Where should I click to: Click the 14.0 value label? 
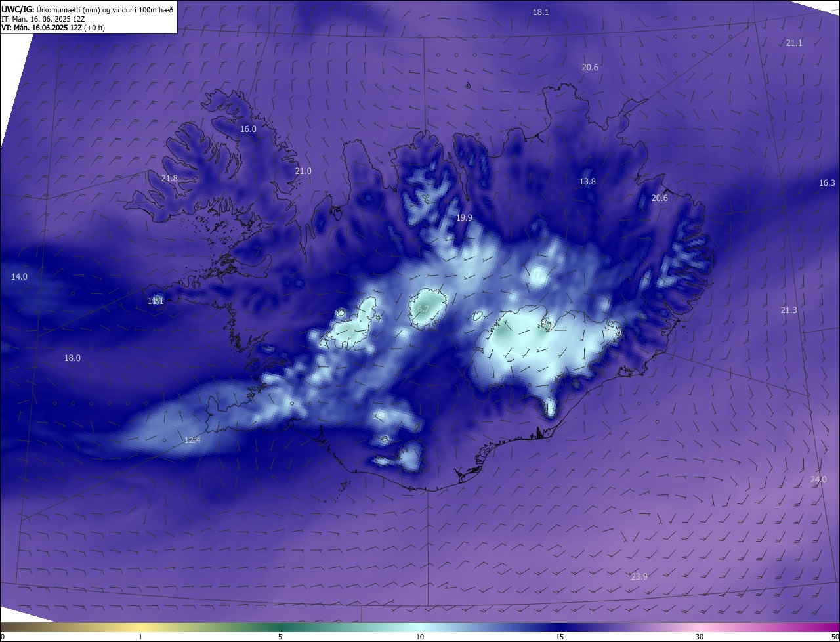tap(19, 277)
